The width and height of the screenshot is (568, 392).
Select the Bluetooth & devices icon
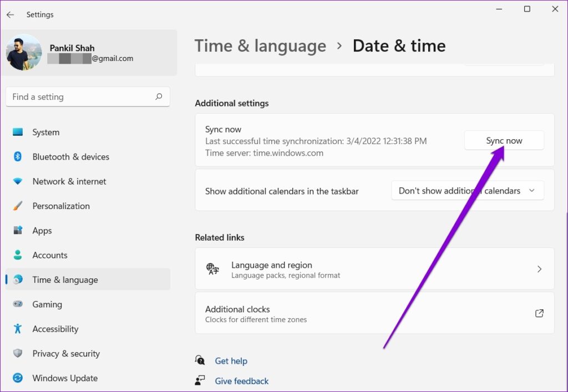(18, 157)
